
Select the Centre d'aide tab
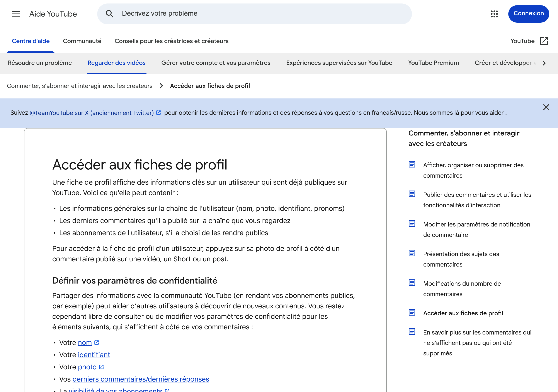tap(31, 41)
